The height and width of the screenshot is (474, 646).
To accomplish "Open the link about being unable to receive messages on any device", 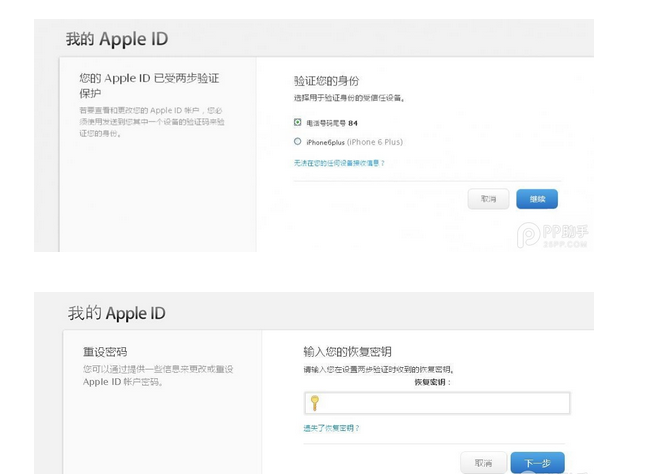I will tap(339, 163).
